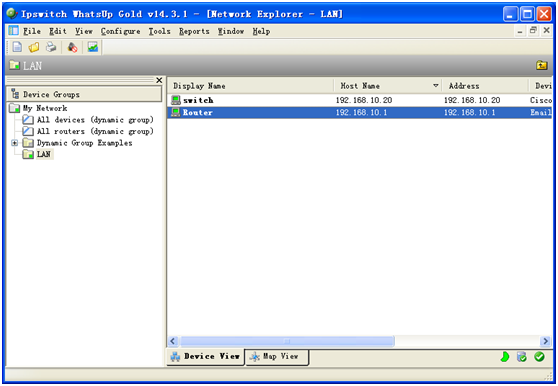Open the Edit menu
The image size is (558, 386).
(58, 31)
